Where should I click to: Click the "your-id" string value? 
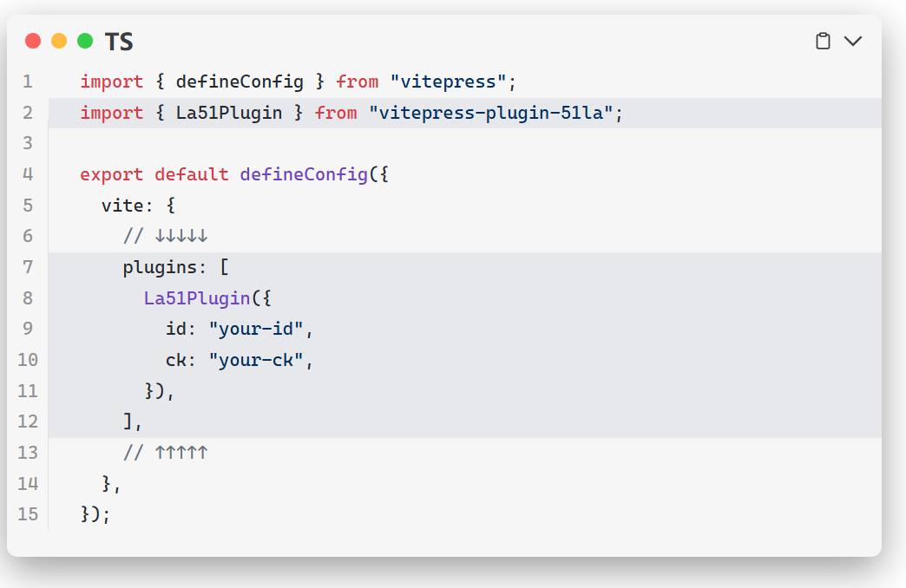256,329
